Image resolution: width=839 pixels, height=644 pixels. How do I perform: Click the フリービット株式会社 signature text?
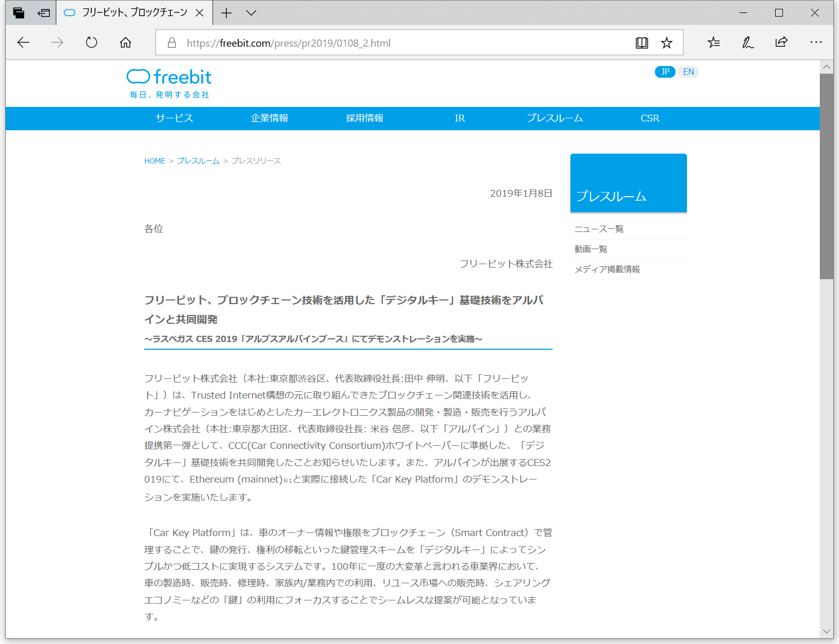506,264
